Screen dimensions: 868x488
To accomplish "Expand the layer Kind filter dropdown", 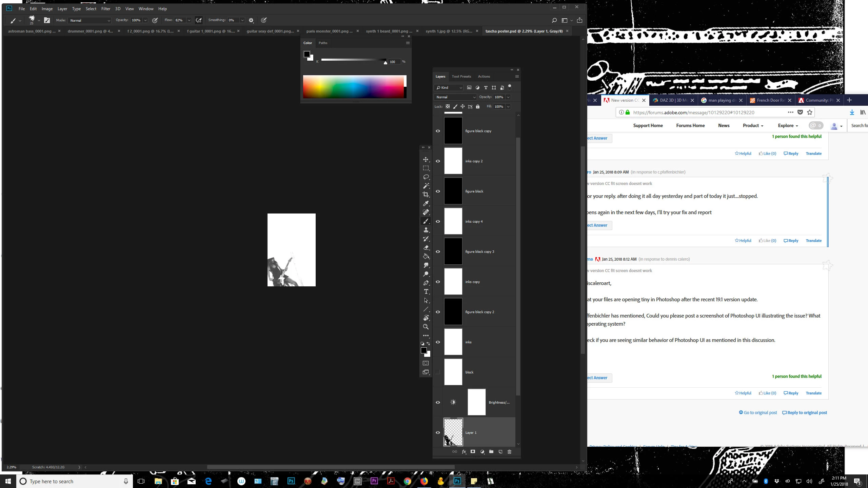I will pyautogui.click(x=449, y=88).
